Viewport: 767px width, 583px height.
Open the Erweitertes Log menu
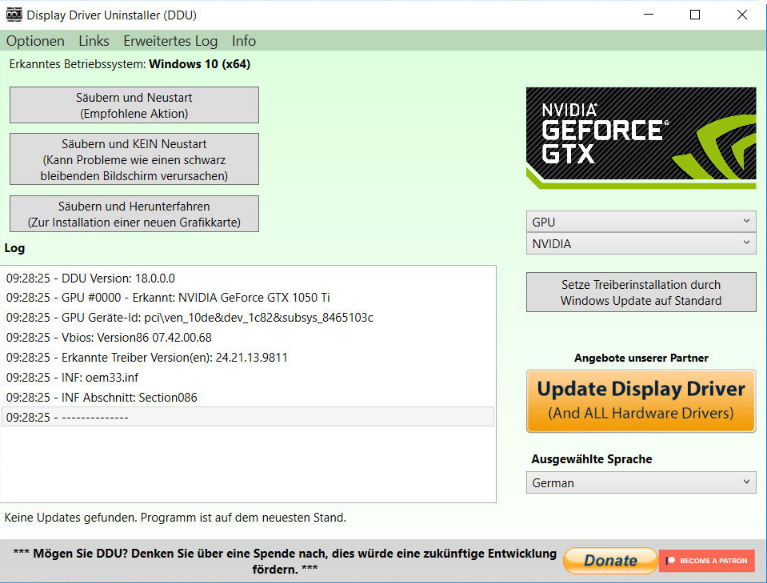[x=170, y=41]
